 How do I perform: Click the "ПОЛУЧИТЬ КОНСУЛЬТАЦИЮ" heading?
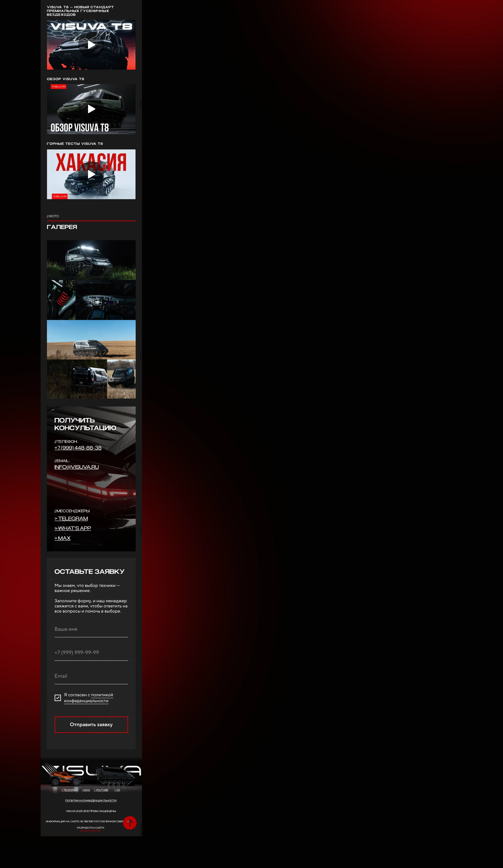(85, 424)
